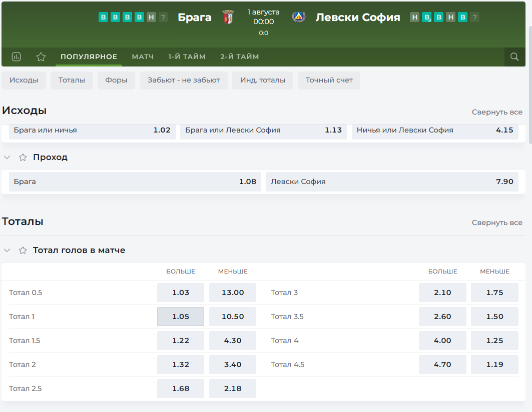Select Тотал 1 Меньше odds 10.50
The image size is (532, 412).
(233, 316)
